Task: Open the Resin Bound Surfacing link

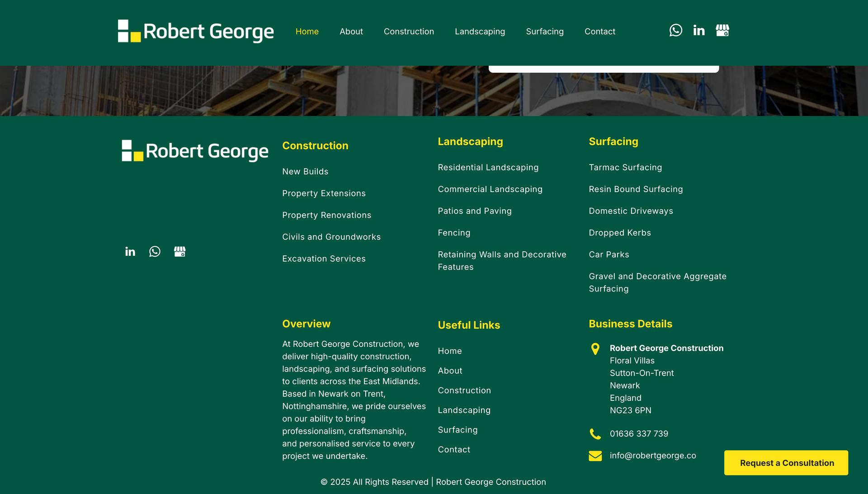Action: coord(636,189)
